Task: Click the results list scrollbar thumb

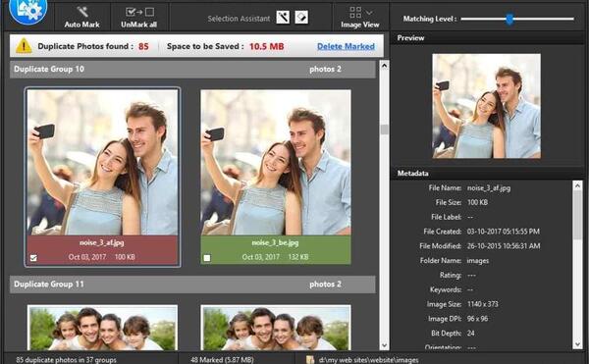Action: (x=384, y=130)
